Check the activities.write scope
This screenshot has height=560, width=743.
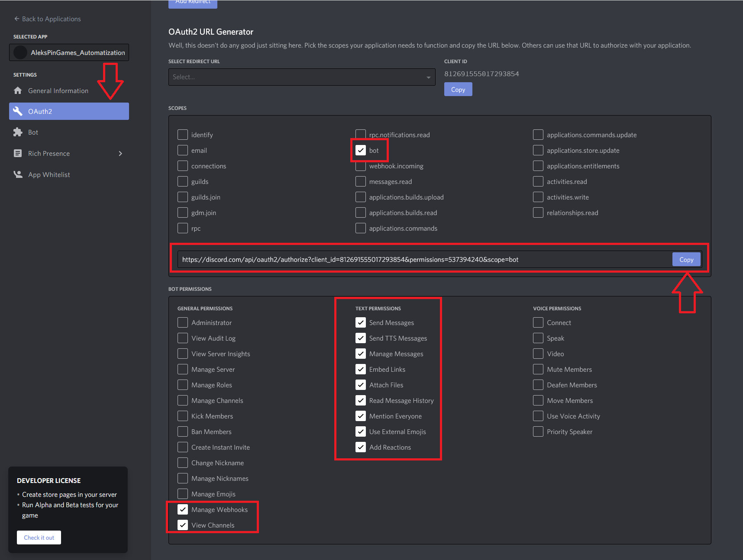538,197
